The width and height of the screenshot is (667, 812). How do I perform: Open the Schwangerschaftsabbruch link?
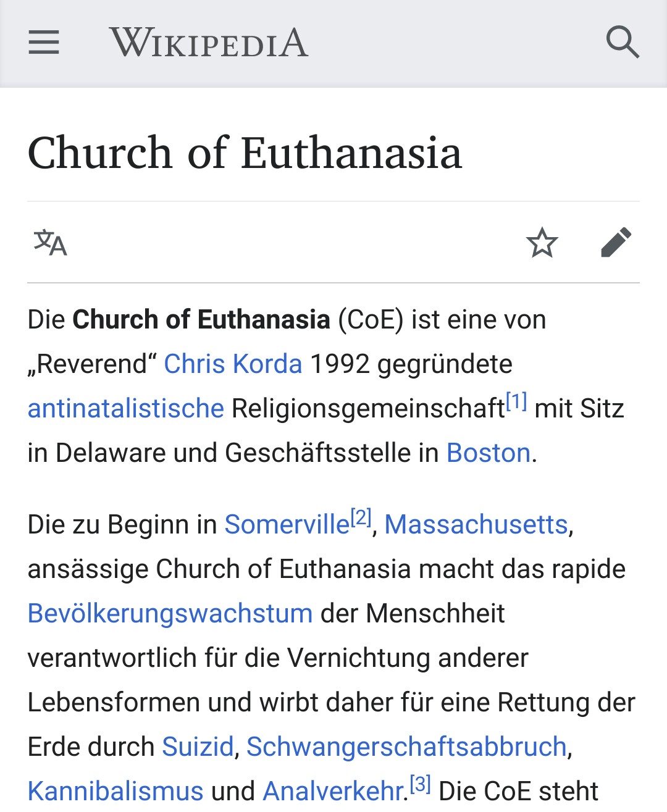(x=406, y=747)
